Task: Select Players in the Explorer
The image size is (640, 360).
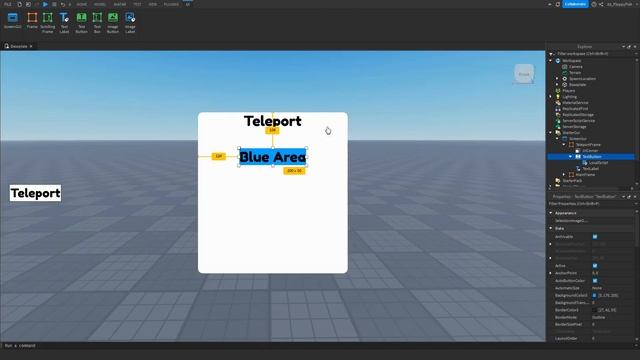Action: [x=569, y=91]
